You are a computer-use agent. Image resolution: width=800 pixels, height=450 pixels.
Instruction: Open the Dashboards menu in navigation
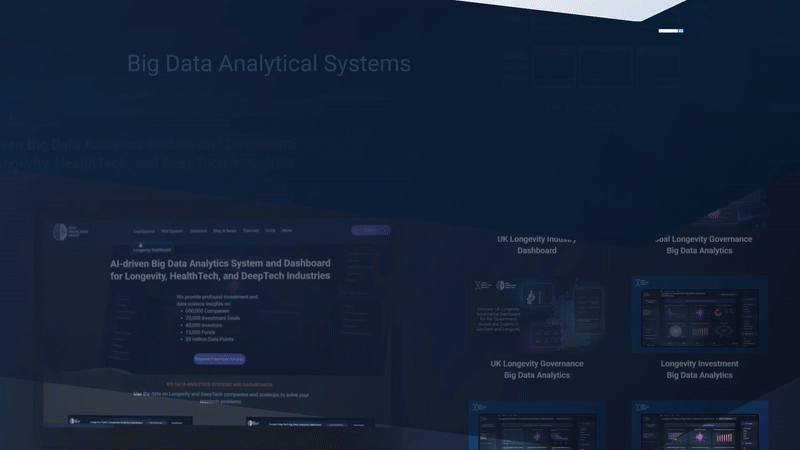tap(144, 231)
